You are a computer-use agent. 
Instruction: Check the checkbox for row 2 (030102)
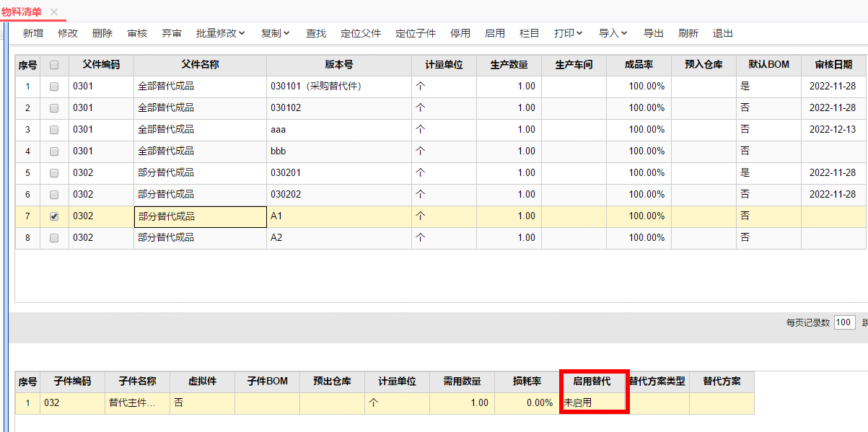pos(54,108)
